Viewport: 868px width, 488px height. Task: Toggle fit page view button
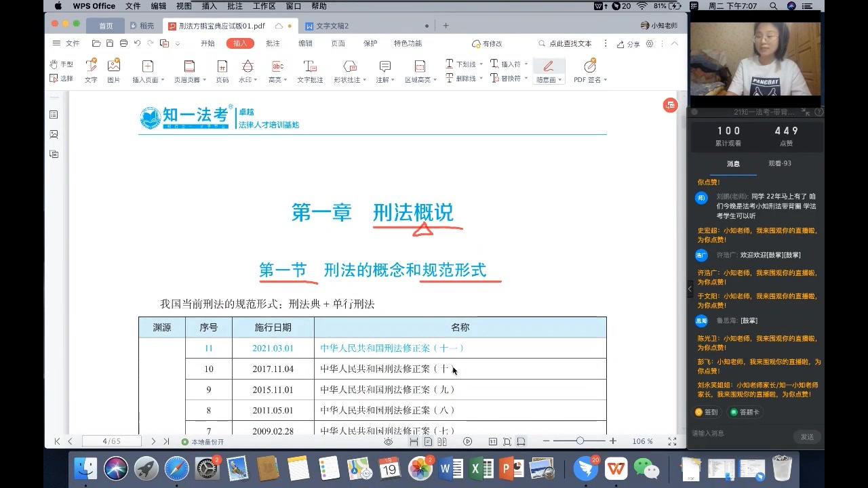pyautogui.click(x=507, y=441)
